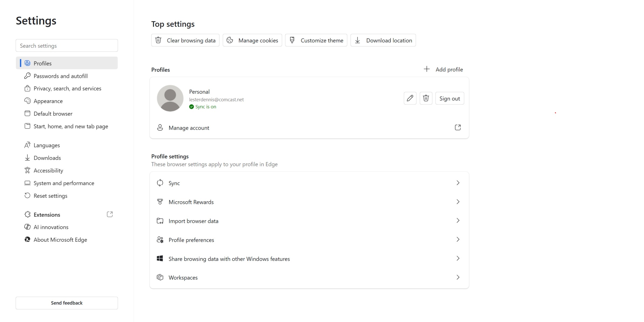Click the laptop icon for System and performance
644x322 pixels.
point(27,183)
